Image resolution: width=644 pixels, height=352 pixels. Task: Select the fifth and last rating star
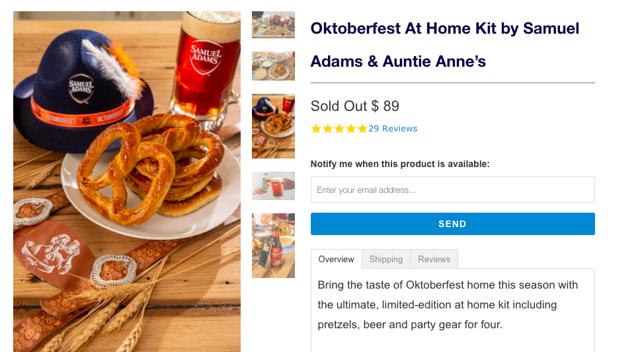pos(362,129)
